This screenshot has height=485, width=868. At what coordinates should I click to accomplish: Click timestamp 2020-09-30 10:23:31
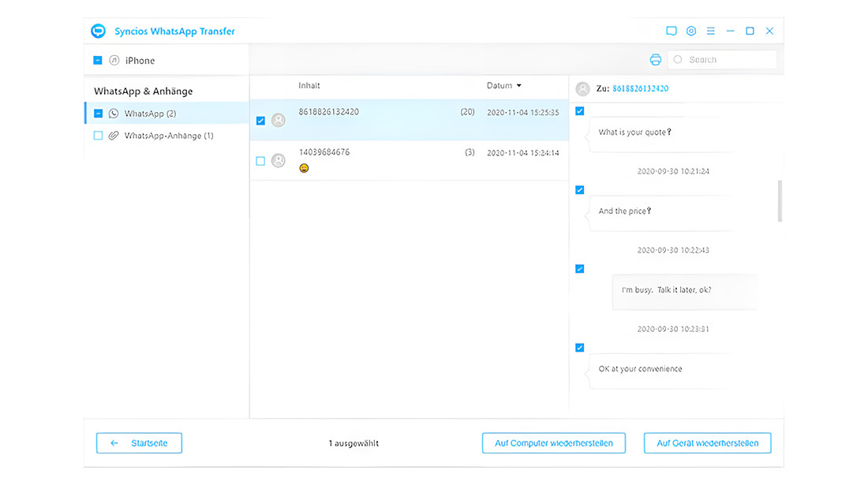tap(672, 329)
